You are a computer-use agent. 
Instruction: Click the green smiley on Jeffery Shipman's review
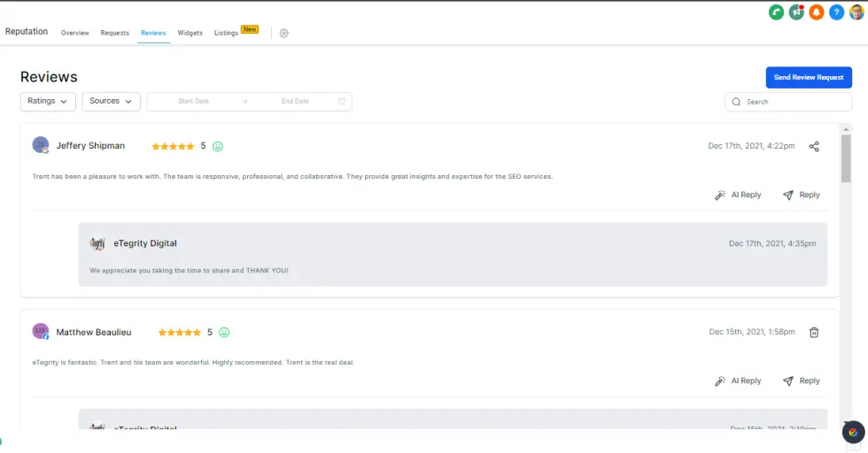coord(218,147)
